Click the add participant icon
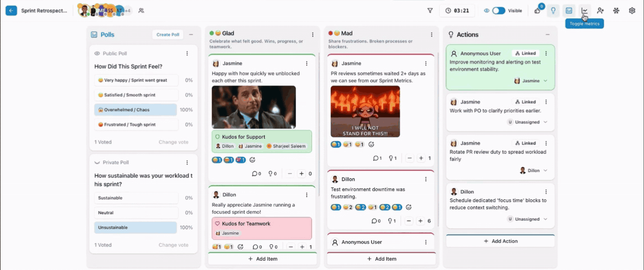 point(601,10)
